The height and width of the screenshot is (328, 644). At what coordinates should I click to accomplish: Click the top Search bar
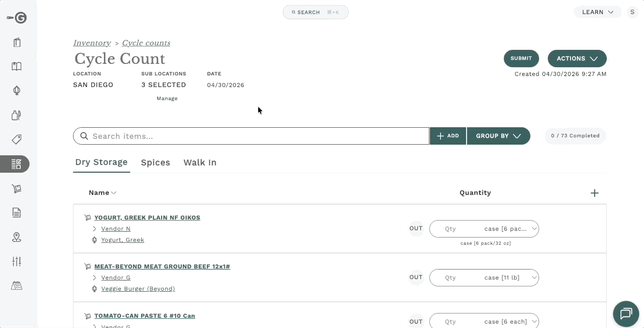(315, 12)
